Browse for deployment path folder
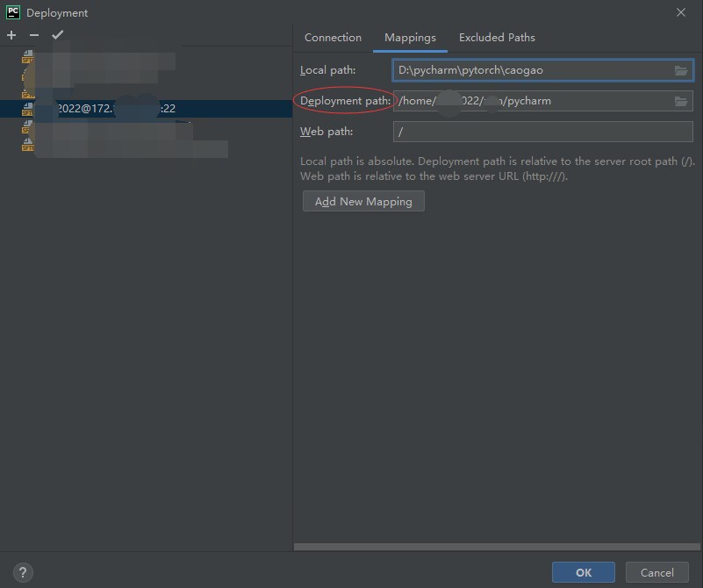Viewport: 703px width, 588px height. [680, 101]
